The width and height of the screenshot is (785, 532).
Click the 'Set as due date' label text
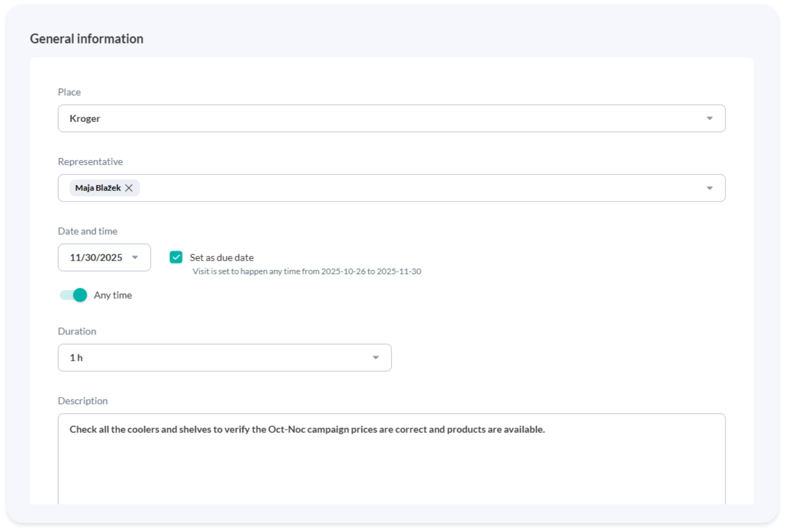click(222, 258)
